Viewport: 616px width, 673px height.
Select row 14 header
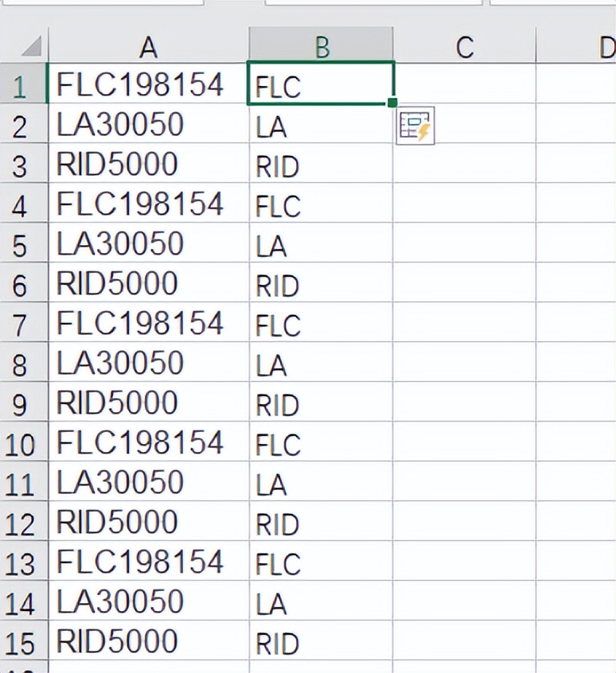point(24,601)
